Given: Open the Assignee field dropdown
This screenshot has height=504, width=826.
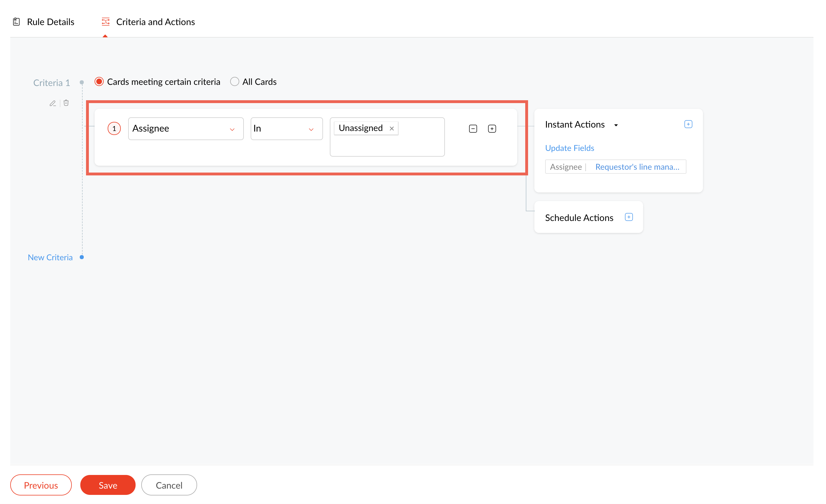Looking at the screenshot, I should pos(186,129).
